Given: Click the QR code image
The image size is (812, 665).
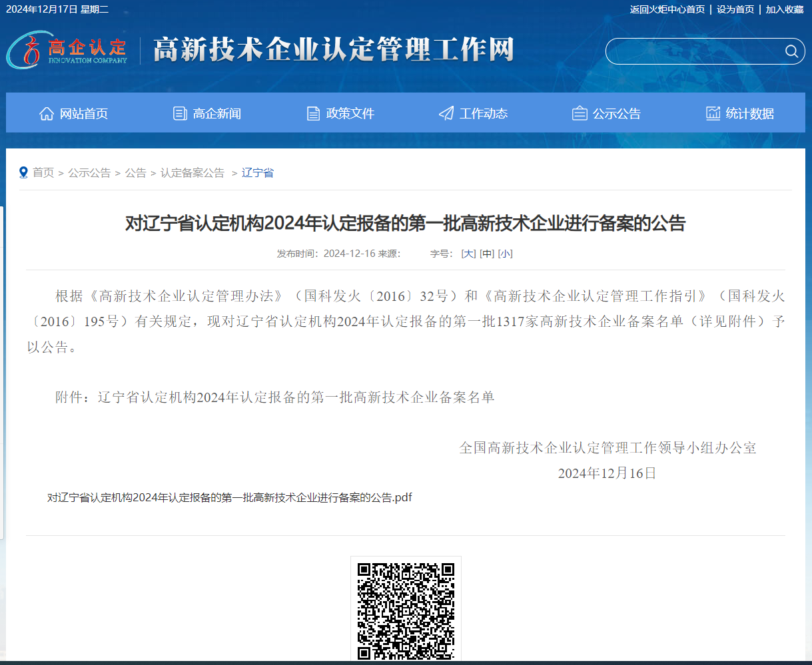Looking at the screenshot, I should tap(406, 609).
